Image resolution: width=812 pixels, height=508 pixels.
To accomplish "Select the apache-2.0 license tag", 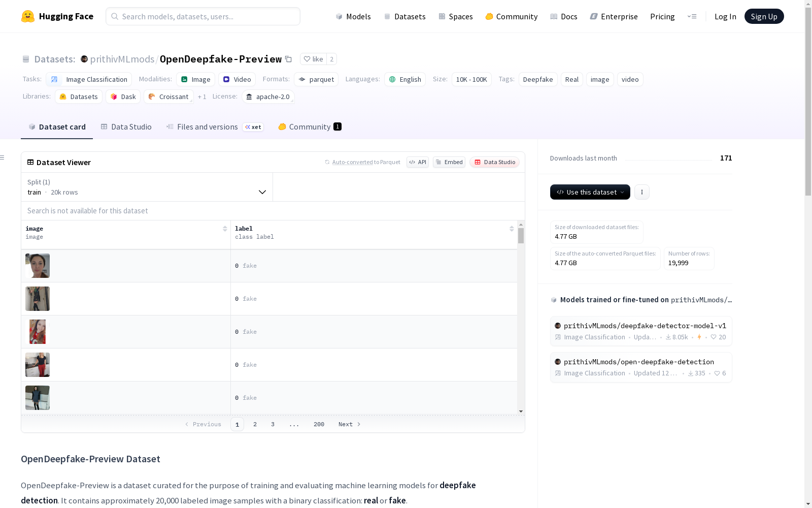I will 268,97.
